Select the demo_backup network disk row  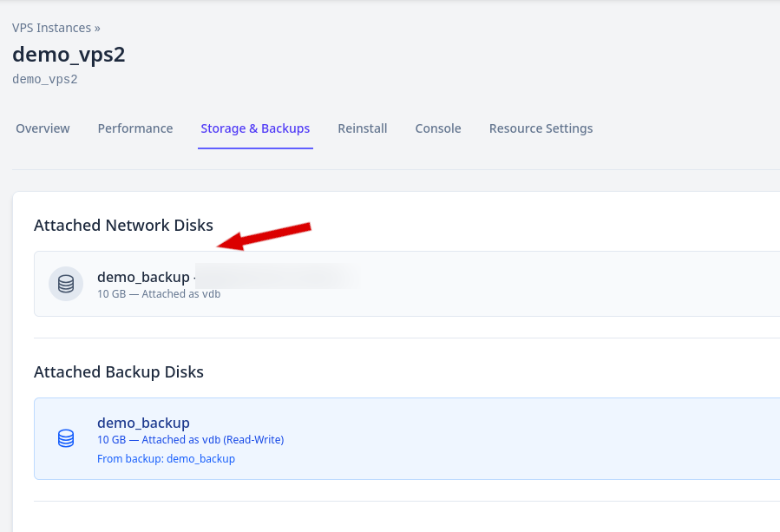390,284
